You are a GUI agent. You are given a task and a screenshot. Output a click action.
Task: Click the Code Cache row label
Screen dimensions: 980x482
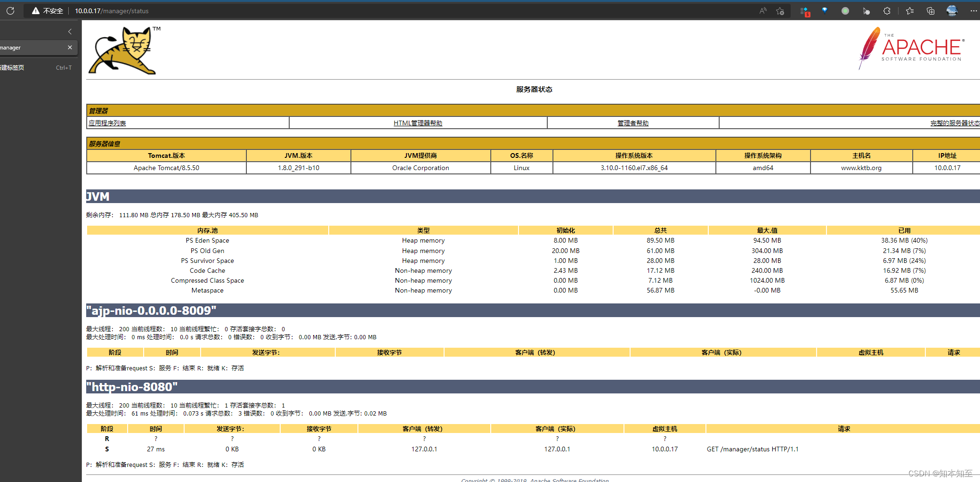207,270
